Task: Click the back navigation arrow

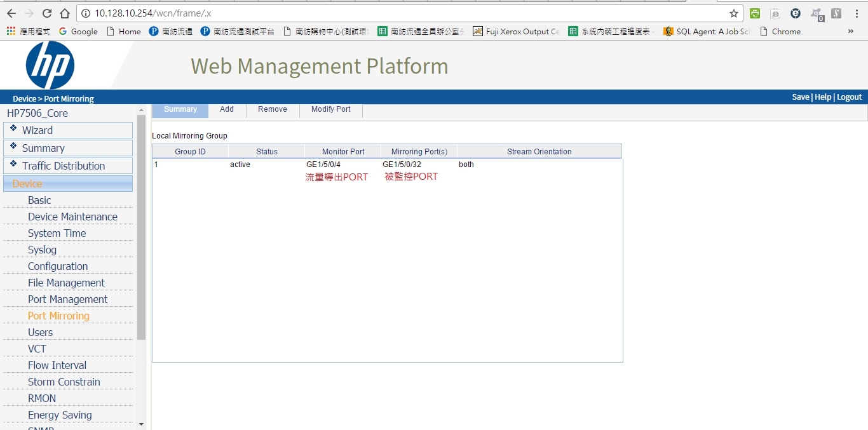Action: pyautogui.click(x=11, y=13)
